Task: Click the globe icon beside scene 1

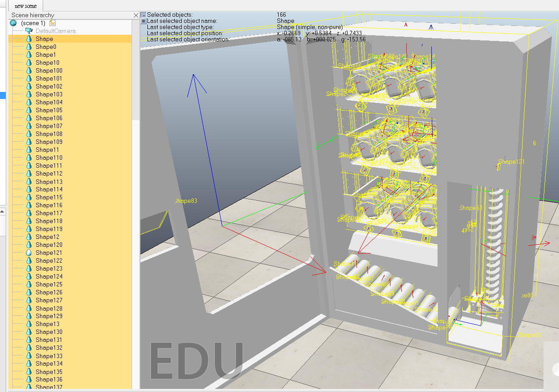Action: [13, 23]
